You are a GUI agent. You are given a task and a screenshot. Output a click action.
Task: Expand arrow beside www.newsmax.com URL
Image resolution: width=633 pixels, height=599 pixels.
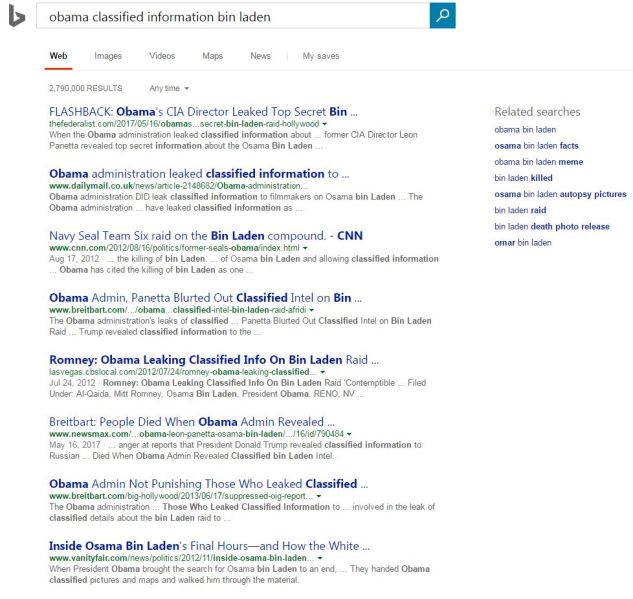(349, 434)
